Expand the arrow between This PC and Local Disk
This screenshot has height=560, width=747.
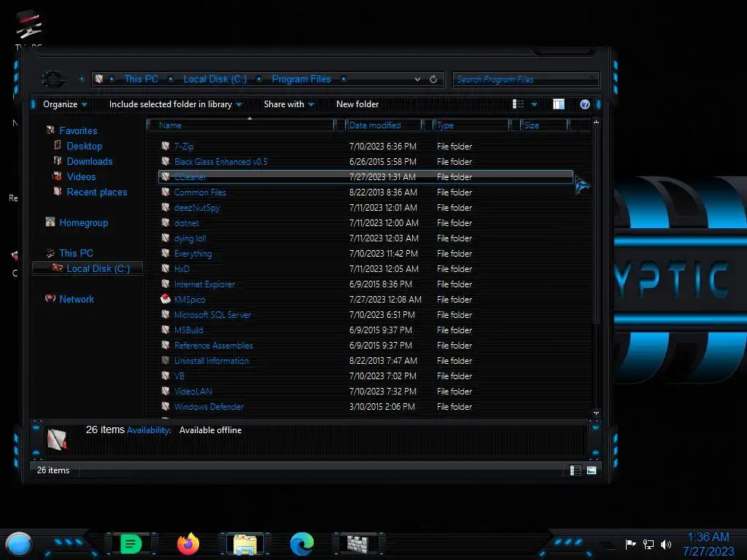(171, 79)
